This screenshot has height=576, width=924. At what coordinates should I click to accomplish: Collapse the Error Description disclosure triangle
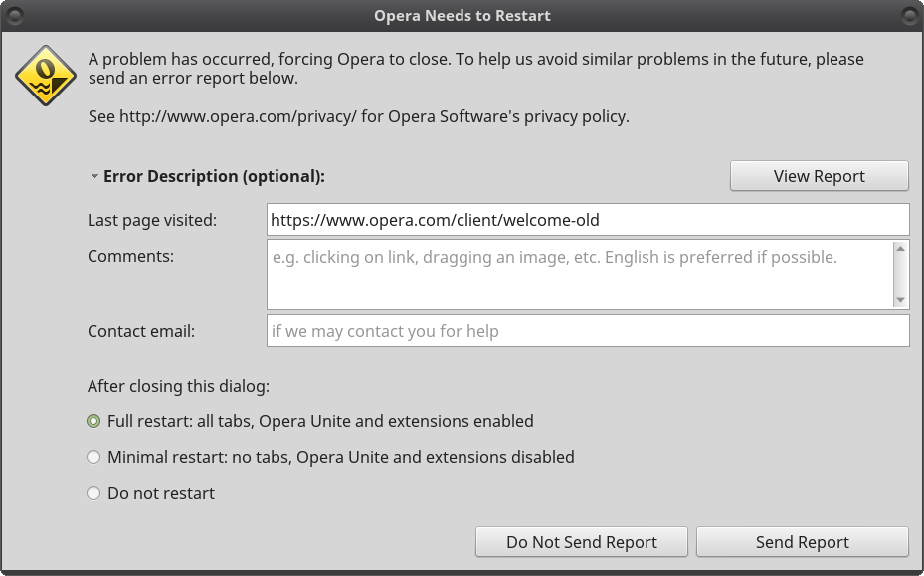94,176
